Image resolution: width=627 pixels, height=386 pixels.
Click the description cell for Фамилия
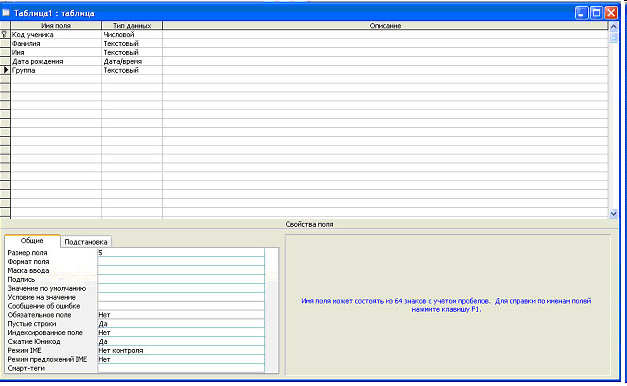[x=385, y=43]
